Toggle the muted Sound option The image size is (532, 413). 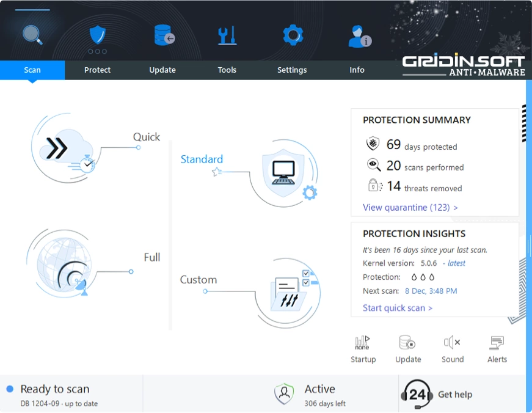(452, 349)
